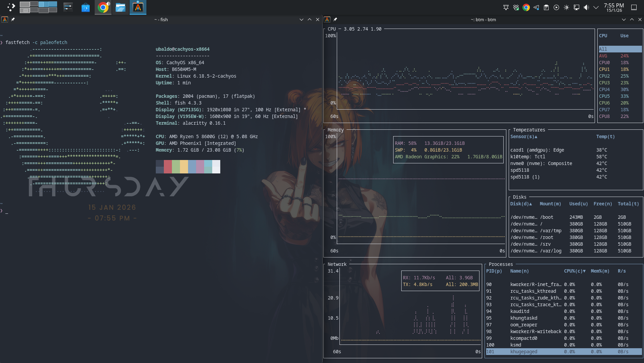The image size is (644, 363).
Task: Open the clipboard manager in the tray
Action: [546, 7]
